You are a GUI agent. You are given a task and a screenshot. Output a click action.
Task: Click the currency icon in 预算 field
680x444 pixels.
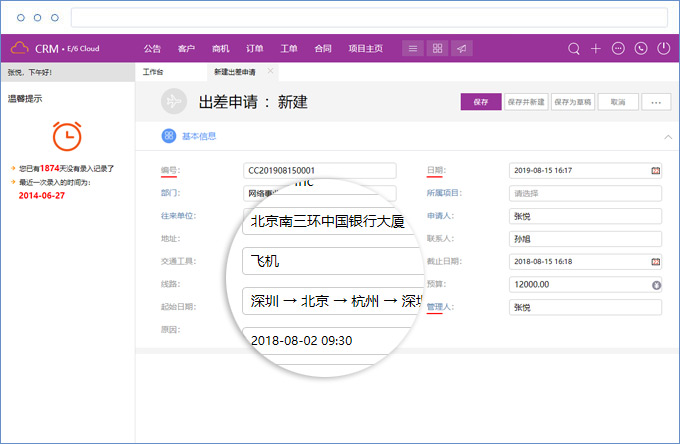tap(656, 284)
